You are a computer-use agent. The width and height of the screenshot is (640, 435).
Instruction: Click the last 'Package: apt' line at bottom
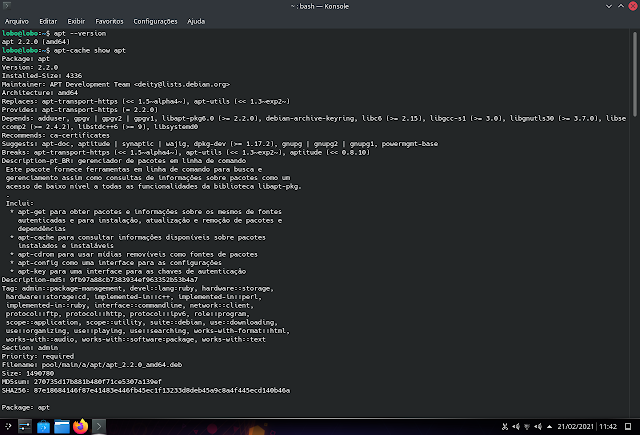coord(26,407)
